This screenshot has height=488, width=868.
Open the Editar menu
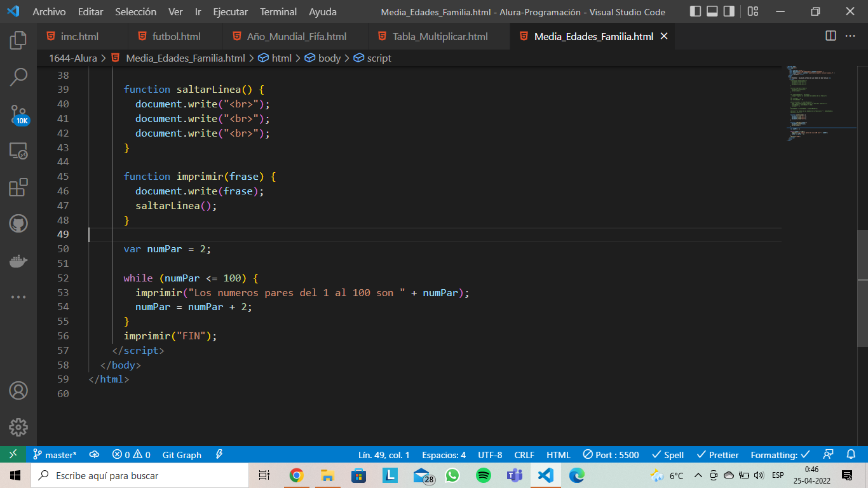[x=91, y=11]
